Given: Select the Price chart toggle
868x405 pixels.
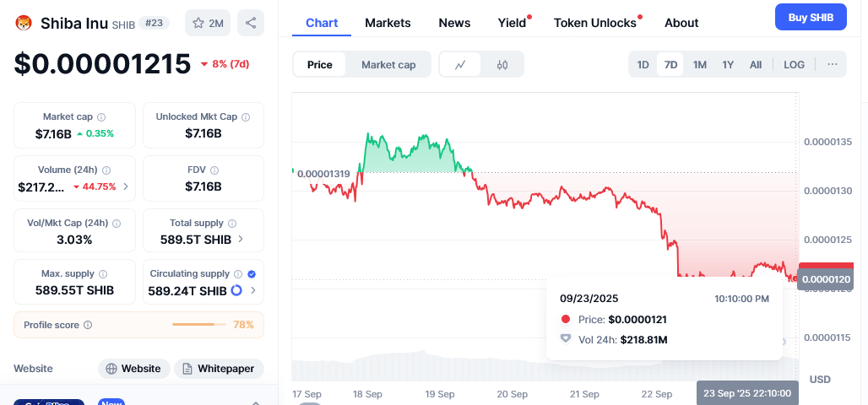Looking at the screenshot, I should coord(320,65).
